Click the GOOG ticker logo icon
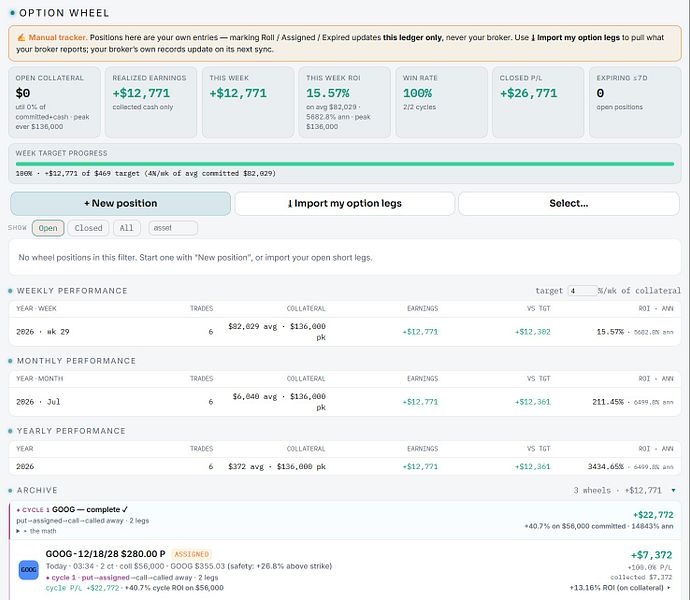This screenshot has height=600, width=690. click(x=29, y=570)
